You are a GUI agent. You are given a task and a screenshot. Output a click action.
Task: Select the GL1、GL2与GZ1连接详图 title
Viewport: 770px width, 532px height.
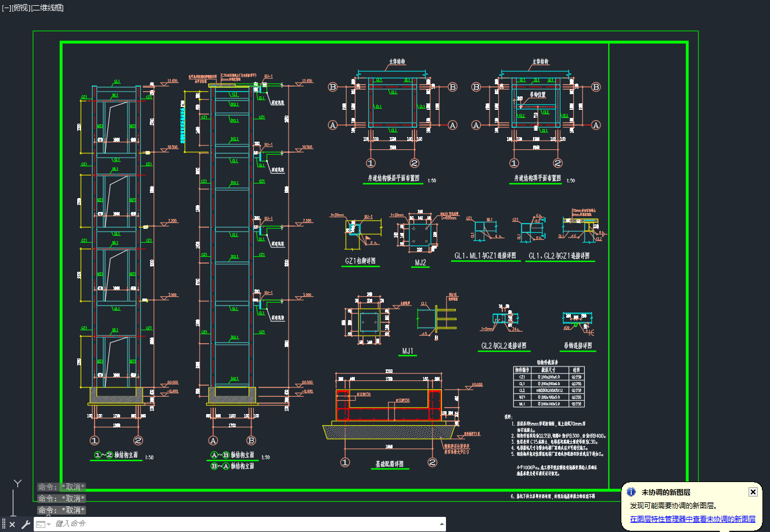coord(559,256)
